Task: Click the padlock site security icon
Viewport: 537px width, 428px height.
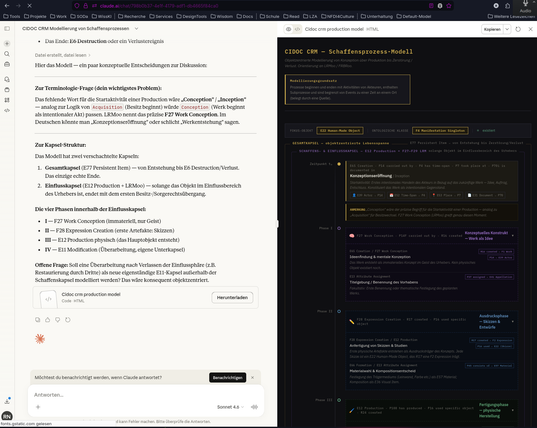Action: tap(85, 6)
